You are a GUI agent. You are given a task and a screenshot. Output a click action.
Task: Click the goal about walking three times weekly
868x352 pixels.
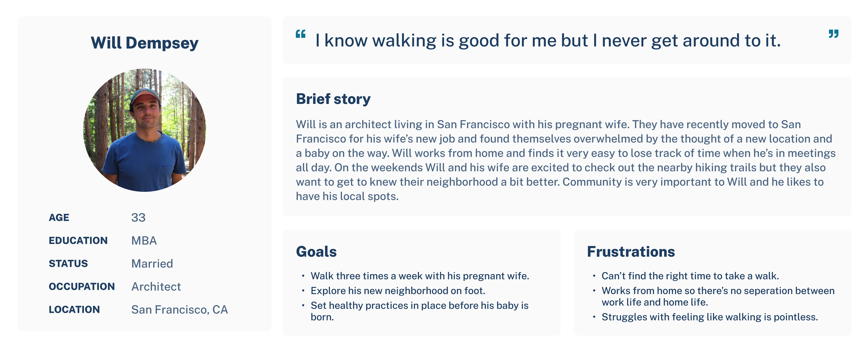tap(420, 276)
